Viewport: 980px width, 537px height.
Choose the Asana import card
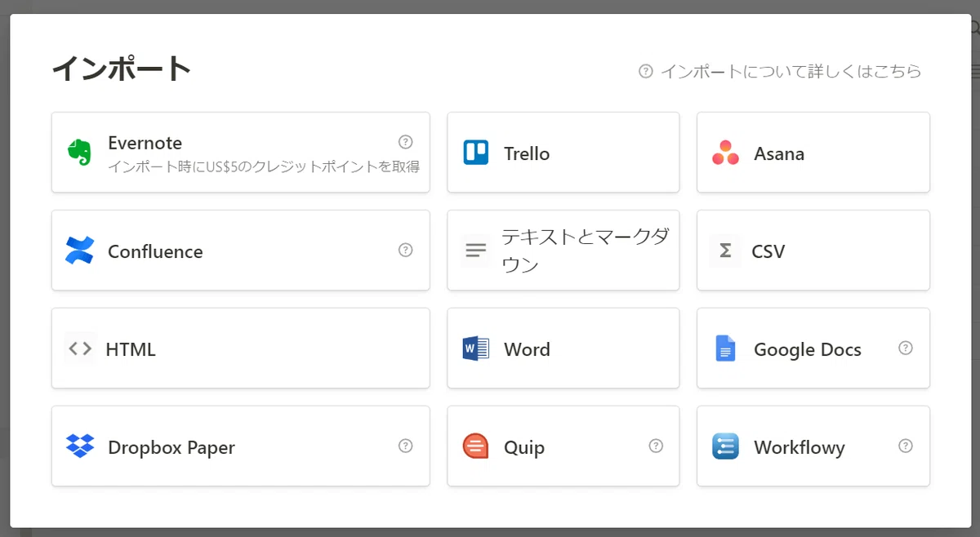click(813, 153)
